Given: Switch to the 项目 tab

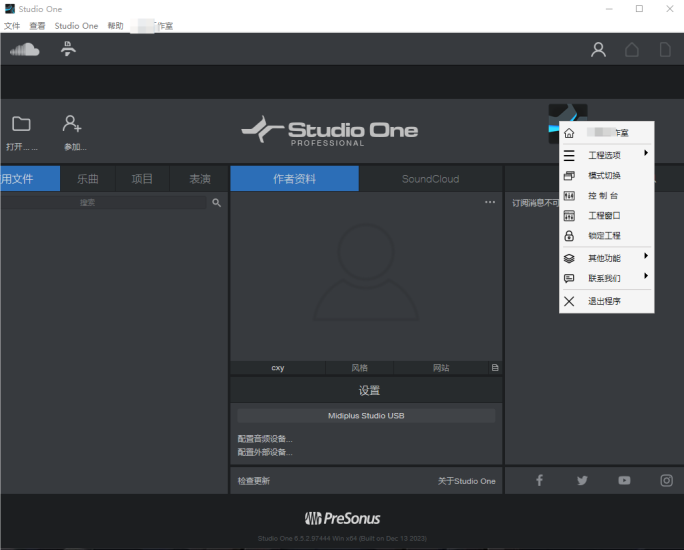Looking at the screenshot, I should 142,178.
